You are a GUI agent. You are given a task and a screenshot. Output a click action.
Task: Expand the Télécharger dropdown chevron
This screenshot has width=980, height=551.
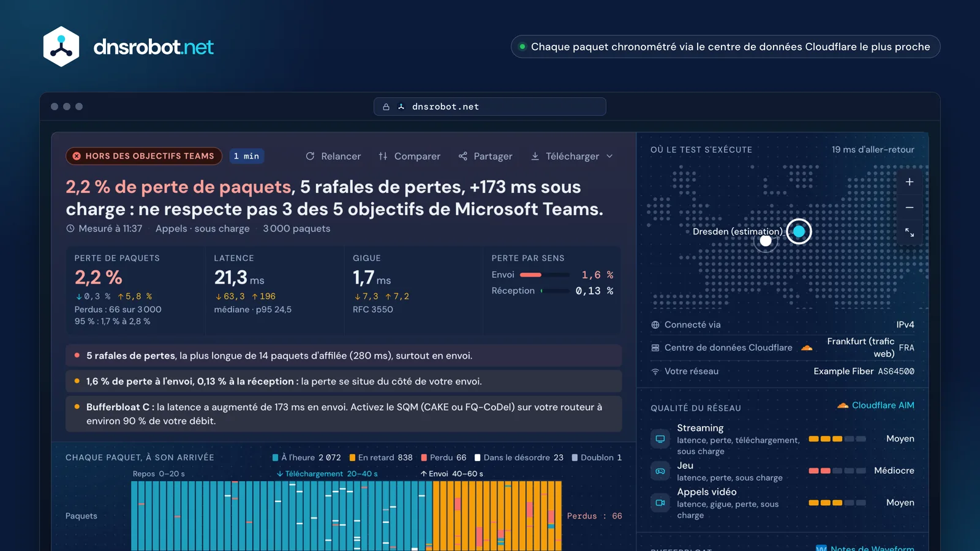(x=609, y=156)
